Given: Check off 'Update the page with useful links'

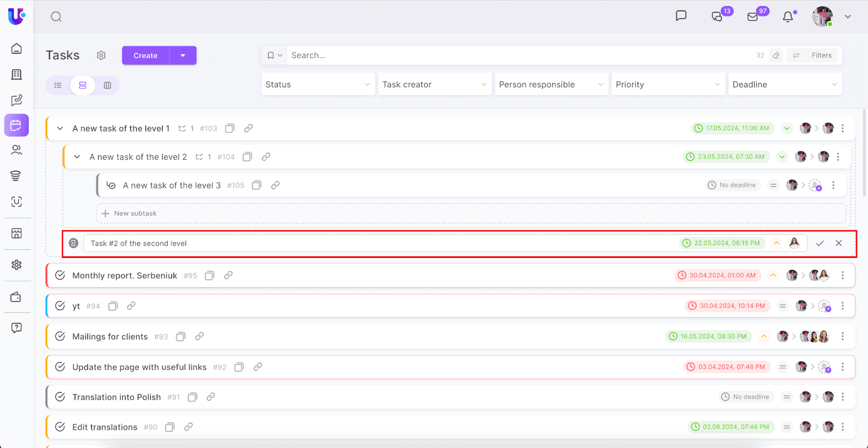Looking at the screenshot, I should tap(60, 367).
